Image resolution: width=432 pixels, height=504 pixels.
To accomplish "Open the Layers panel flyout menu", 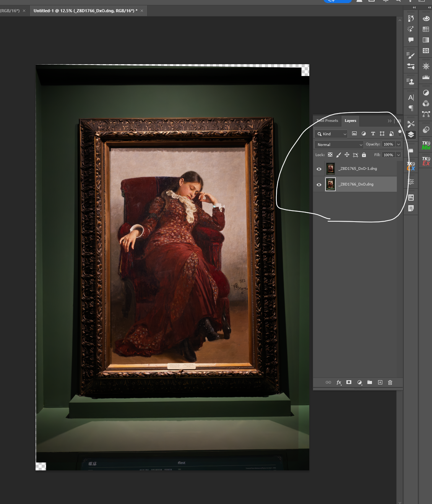I will pyautogui.click(x=399, y=121).
